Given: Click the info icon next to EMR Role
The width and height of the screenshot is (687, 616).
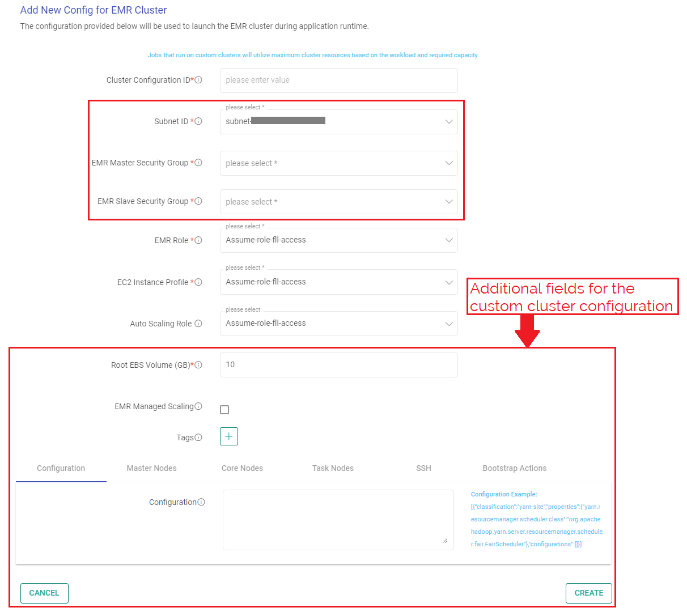Looking at the screenshot, I should point(199,240).
